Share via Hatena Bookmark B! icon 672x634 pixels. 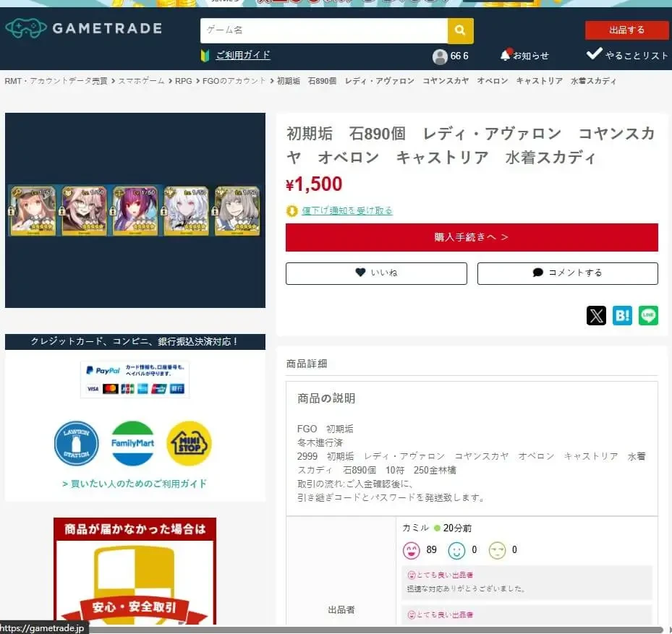tap(622, 316)
